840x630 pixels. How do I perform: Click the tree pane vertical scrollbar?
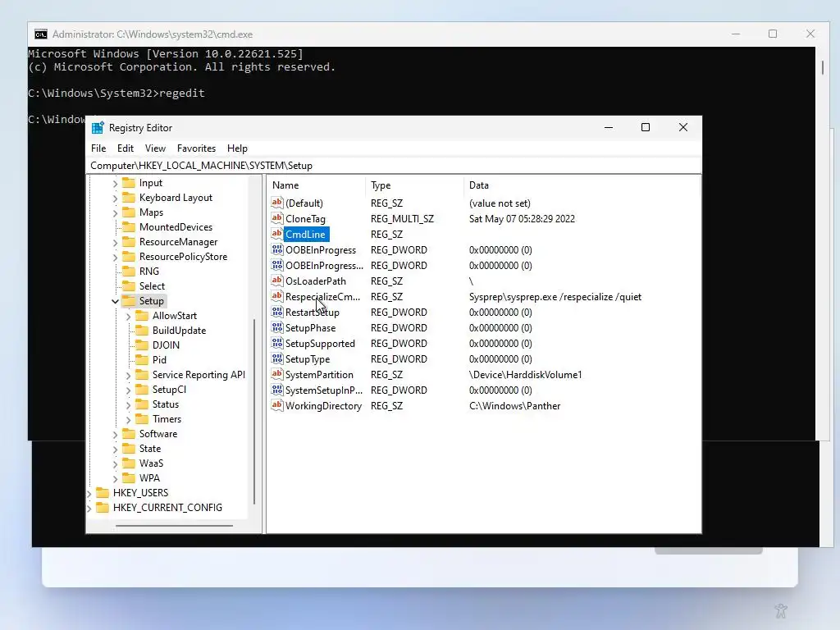pos(254,411)
